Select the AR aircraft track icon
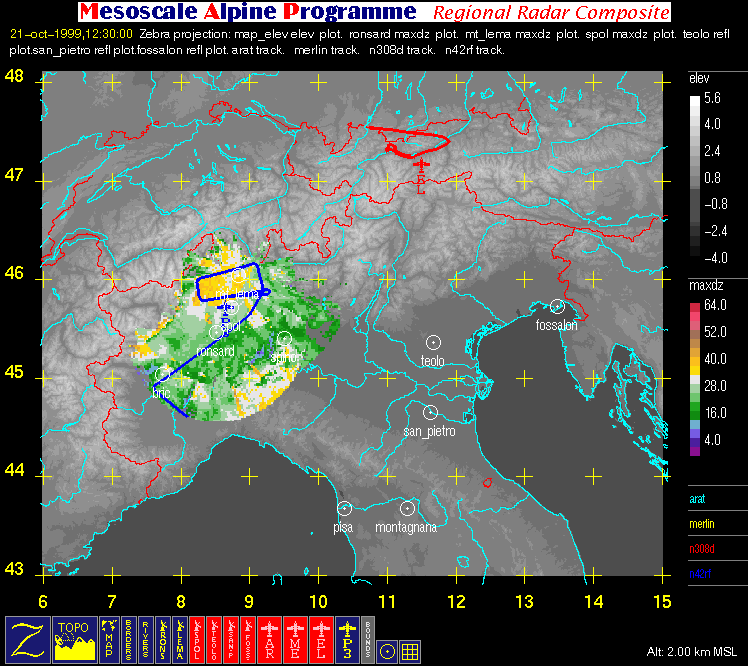The height and width of the screenshot is (666, 748). pyautogui.click(x=271, y=637)
